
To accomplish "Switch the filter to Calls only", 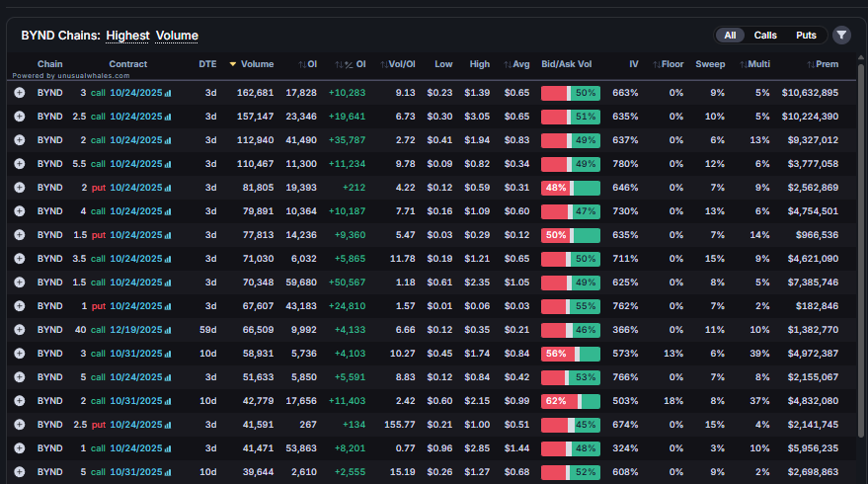I will click(x=765, y=36).
